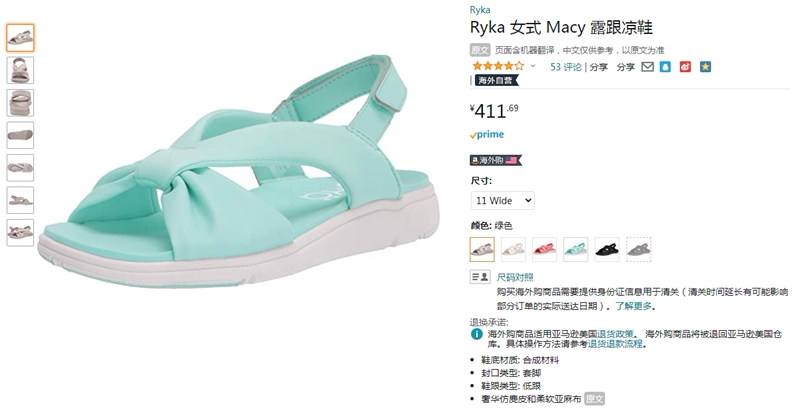Toggle 原文 original text button near title
The height and width of the screenshot is (415, 800).
(x=480, y=50)
